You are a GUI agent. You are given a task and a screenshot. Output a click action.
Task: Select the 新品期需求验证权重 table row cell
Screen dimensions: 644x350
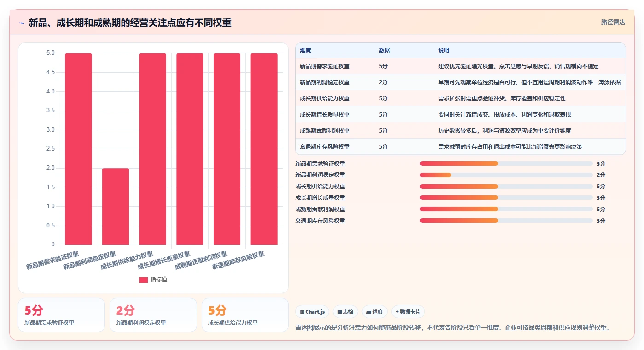[x=325, y=66]
